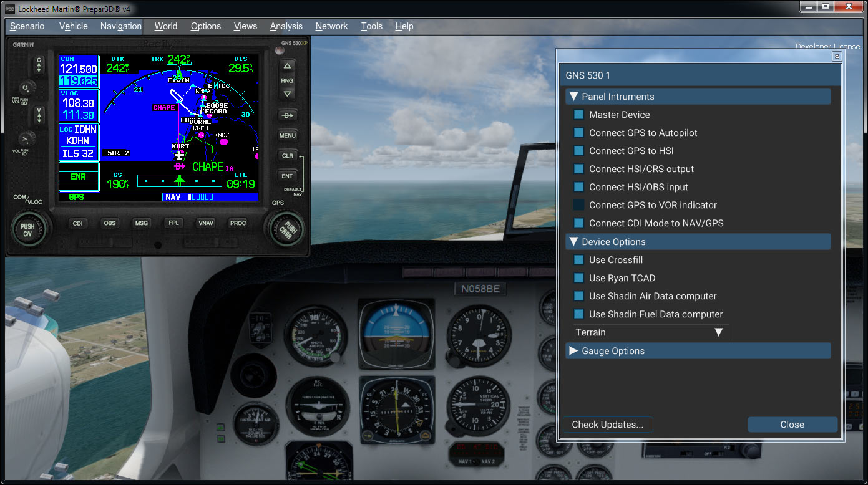Turn the VLOC volume ID knob
The height and width of the screenshot is (485, 868).
click(26, 138)
